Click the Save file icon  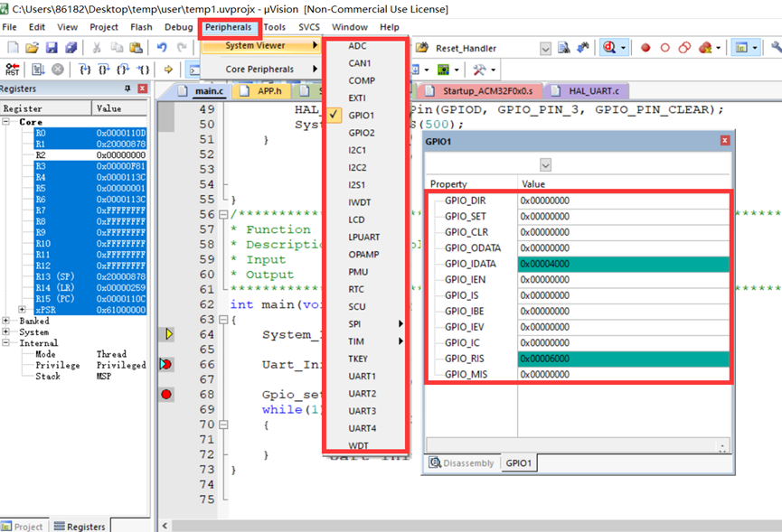pos(51,48)
